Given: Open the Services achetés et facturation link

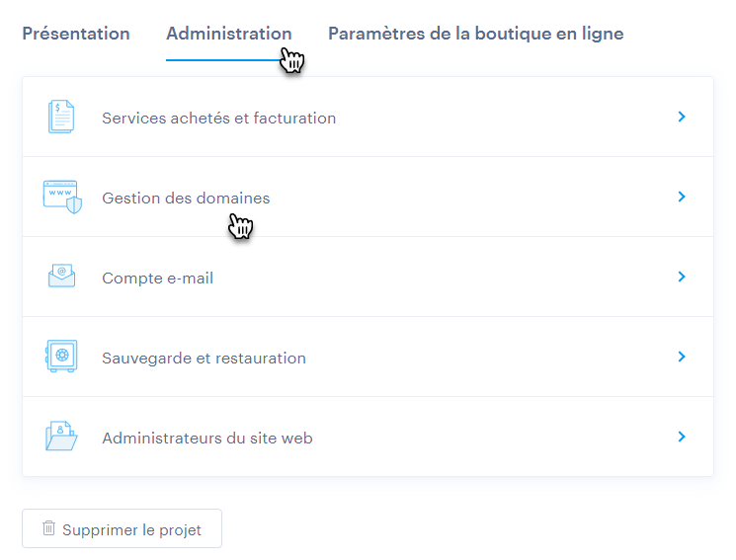Looking at the screenshot, I should coord(218,119).
